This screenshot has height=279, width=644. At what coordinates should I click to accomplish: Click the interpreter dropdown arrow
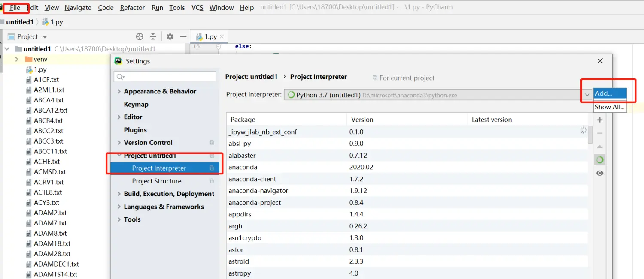587,95
